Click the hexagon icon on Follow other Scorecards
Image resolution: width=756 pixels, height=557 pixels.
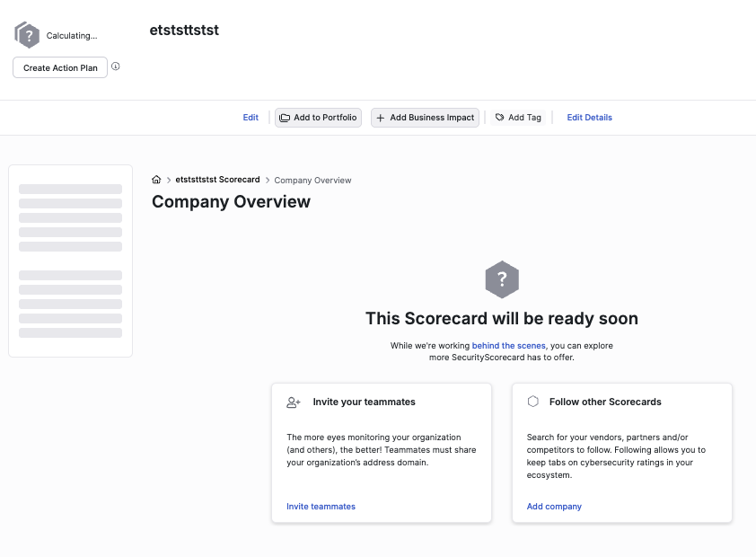coord(532,402)
